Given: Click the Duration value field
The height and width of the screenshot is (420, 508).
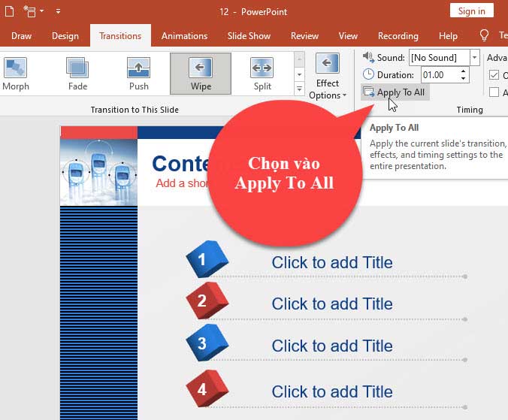Looking at the screenshot, I should click(439, 75).
